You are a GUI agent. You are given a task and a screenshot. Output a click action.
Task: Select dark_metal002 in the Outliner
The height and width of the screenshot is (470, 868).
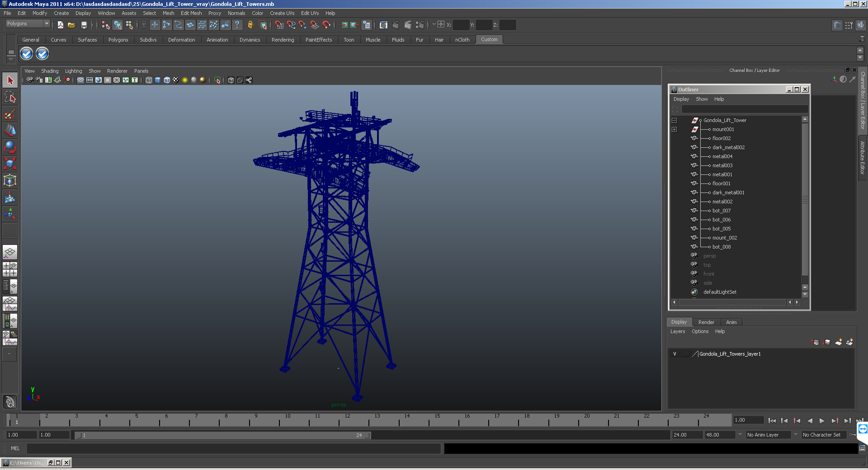728,147
